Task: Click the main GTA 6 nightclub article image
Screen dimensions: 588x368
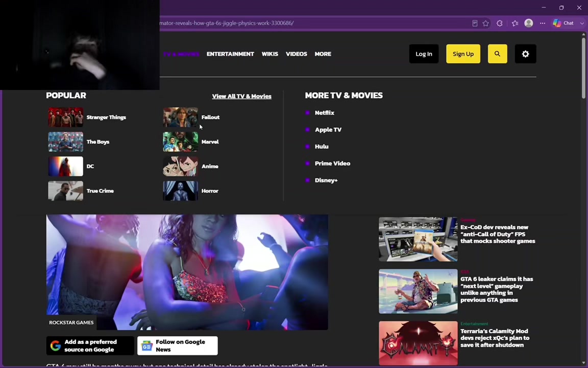Action: click(x=187, y=272)
